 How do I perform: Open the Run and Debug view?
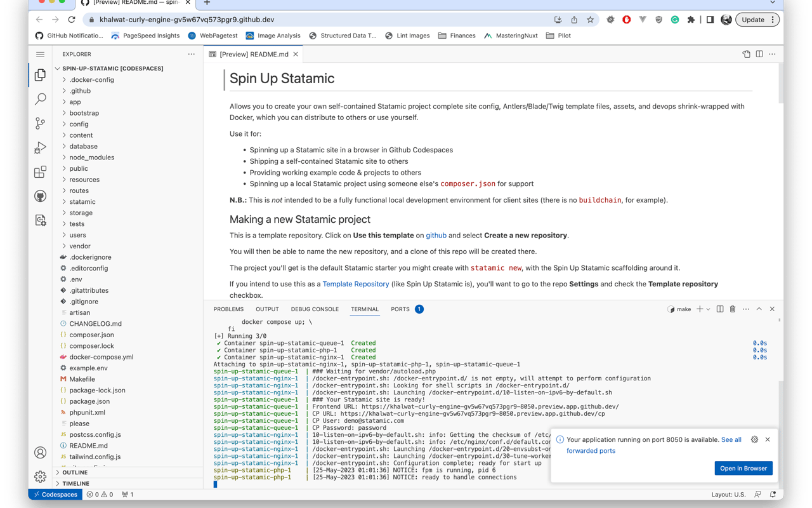click(x=40, y=147)
